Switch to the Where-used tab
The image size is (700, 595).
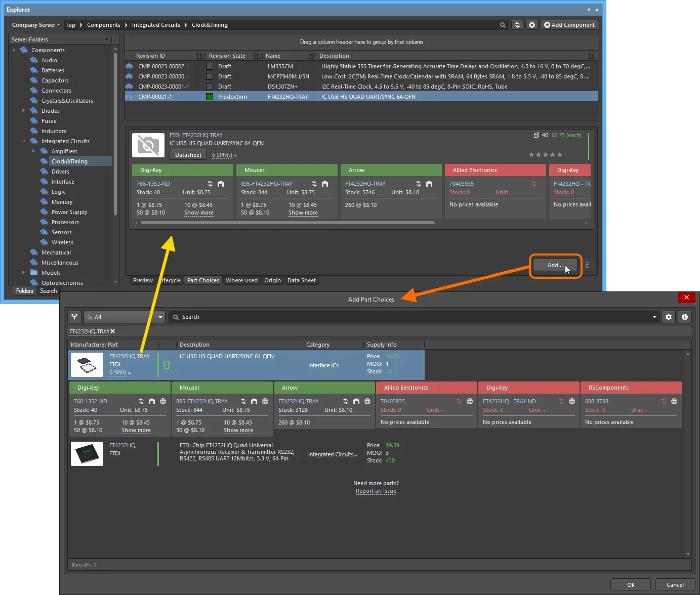(x=241, y=280)
